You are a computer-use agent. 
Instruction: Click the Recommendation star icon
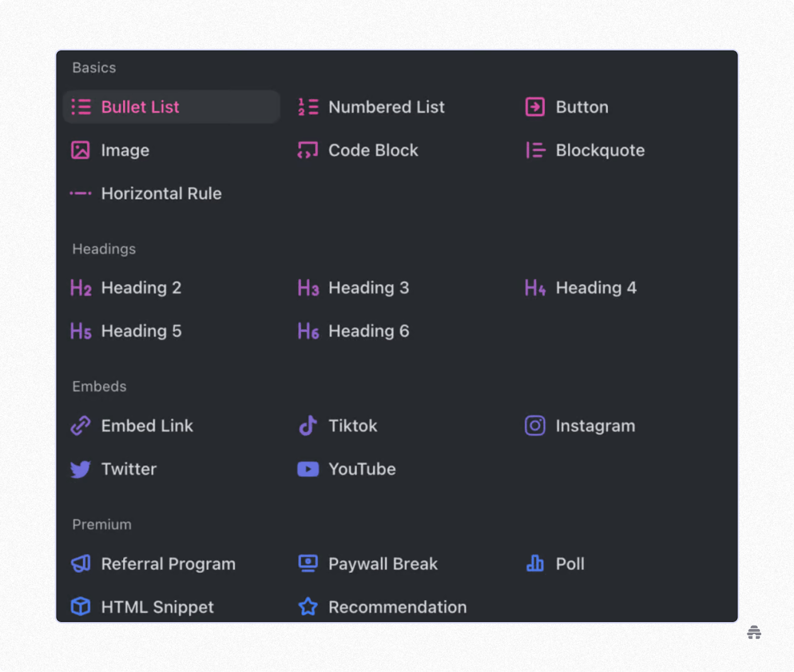(x=308, y=606)
